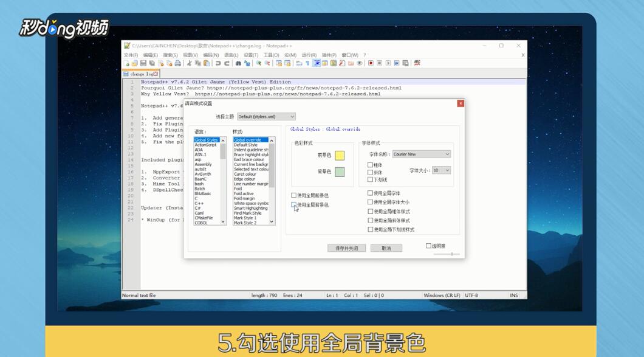
Task: Open the 文件(F) menu
Action: [x=131, y=55]
